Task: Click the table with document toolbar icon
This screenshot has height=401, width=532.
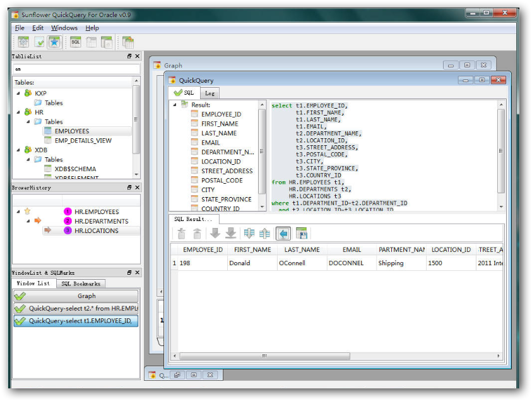Action: pyautogui.click(x=107, y=42)
